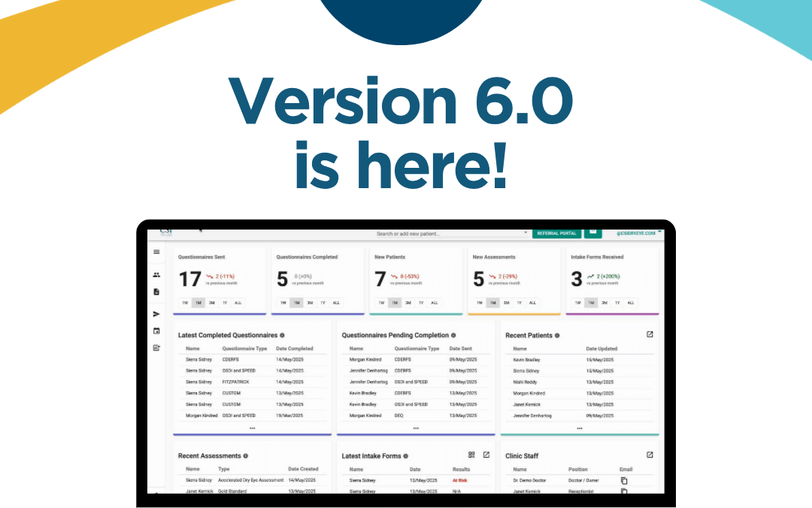Image resolution: width=812 pixels, height=508 pixels.
Task: Click the mail envelope button in the header
Action: (593, 233)
